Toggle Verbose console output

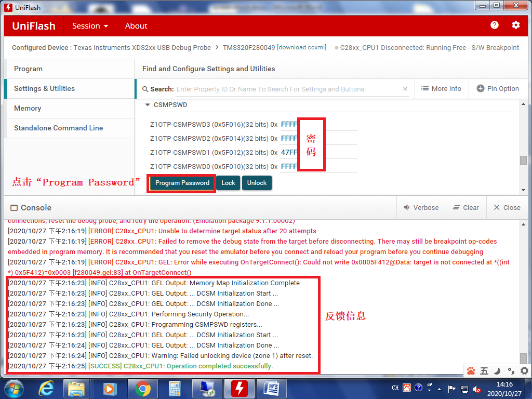[421, 207]
